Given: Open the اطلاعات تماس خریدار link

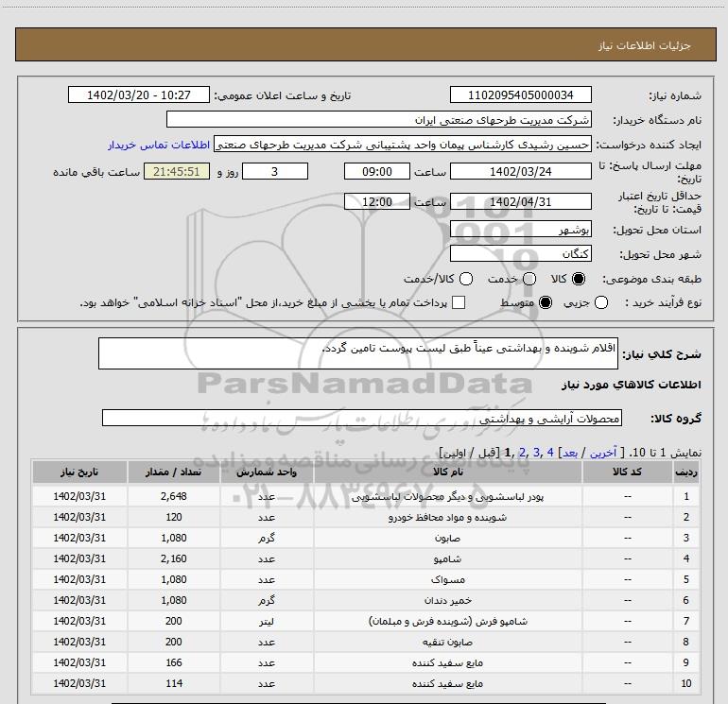Looking at the screenshot, I should [159, 145].
